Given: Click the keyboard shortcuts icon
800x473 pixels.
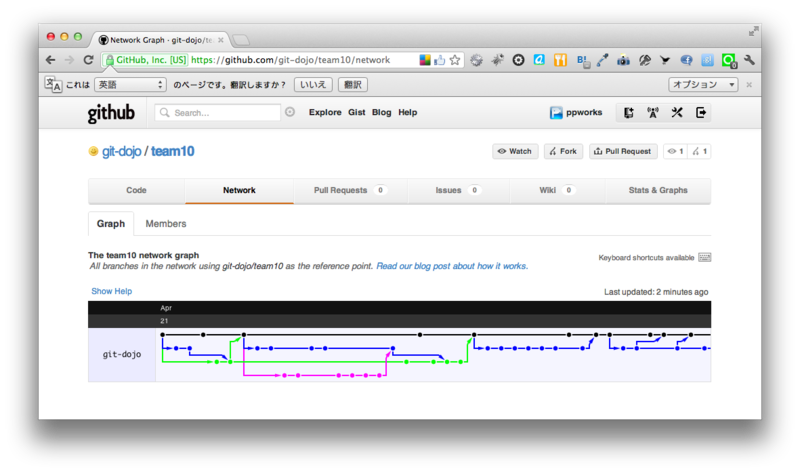Looking at the screenshot, I should pyautogui.click(x=705, y=257).
